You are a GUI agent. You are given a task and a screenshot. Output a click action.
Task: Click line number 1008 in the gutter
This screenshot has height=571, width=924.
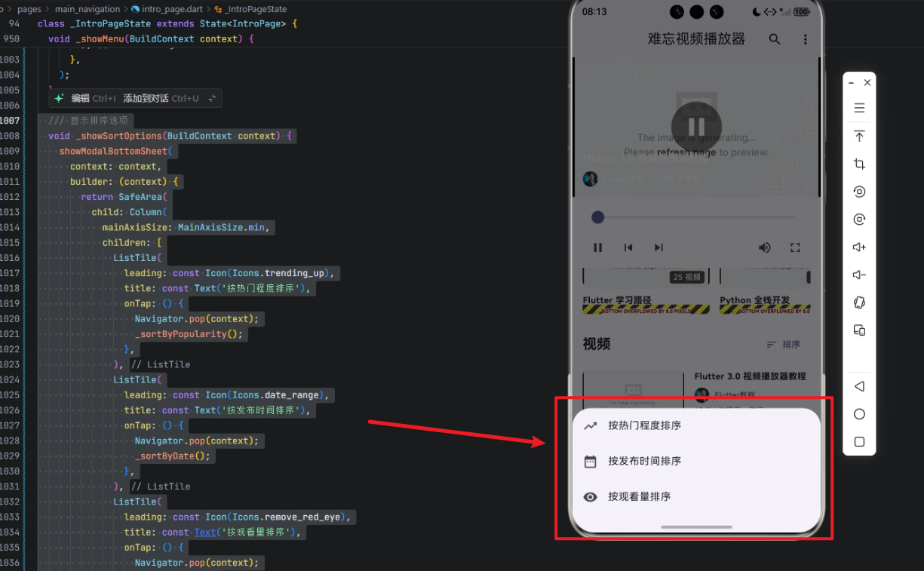pos(10,136)
